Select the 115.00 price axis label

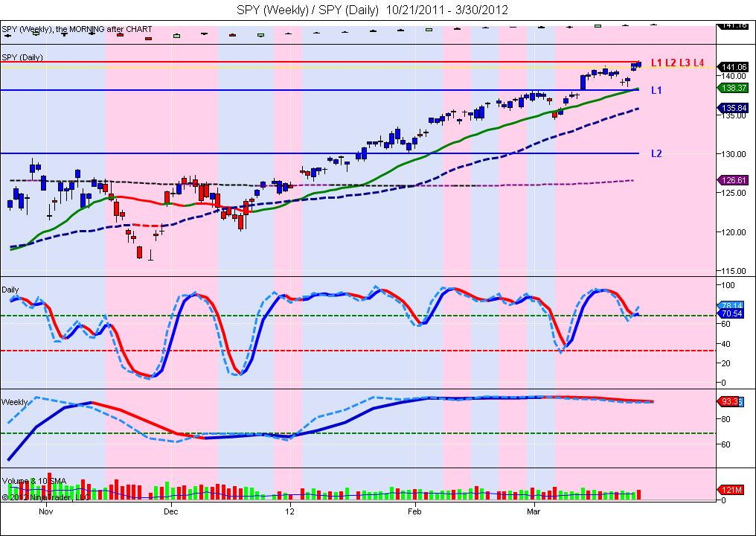tap(734, 271)
